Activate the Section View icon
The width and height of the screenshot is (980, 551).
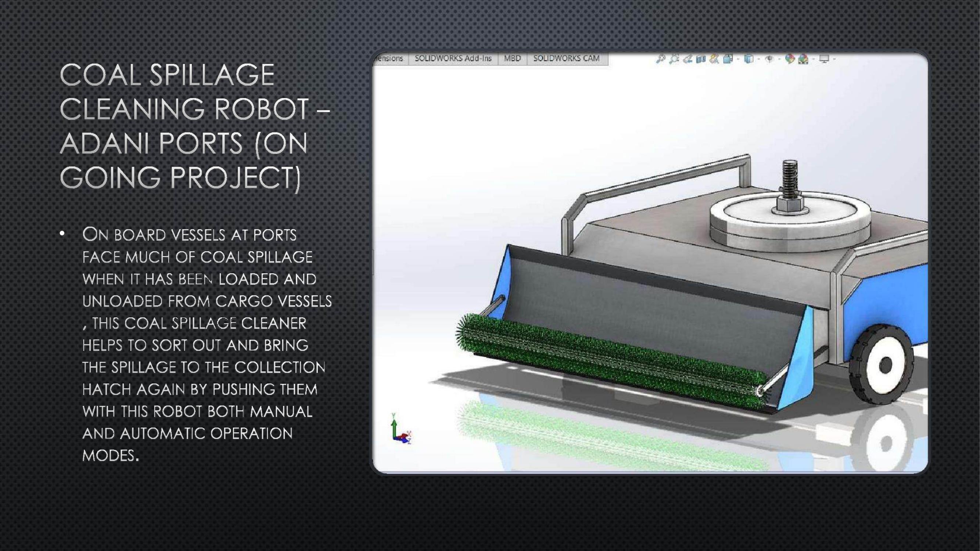(x=701, y=59)
